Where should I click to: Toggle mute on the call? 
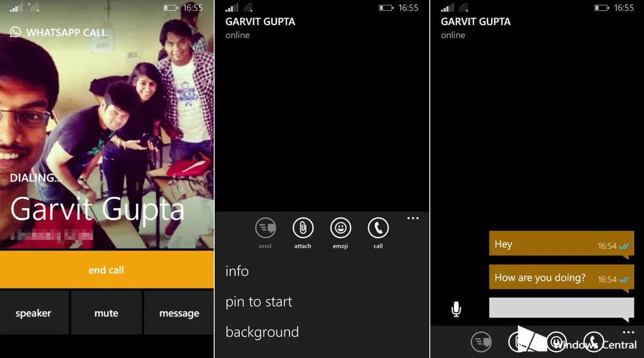click(x=106, y=313)
